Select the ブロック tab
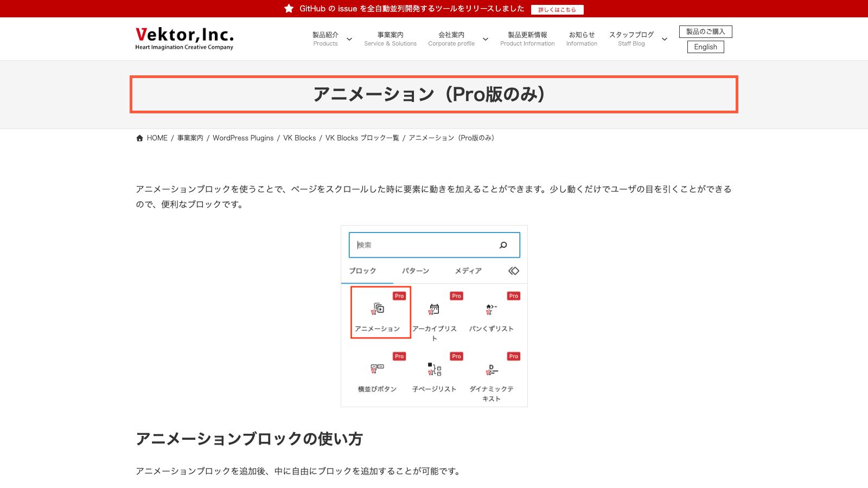This screenshot has height=488, width=868. click(x=362, y=271)
